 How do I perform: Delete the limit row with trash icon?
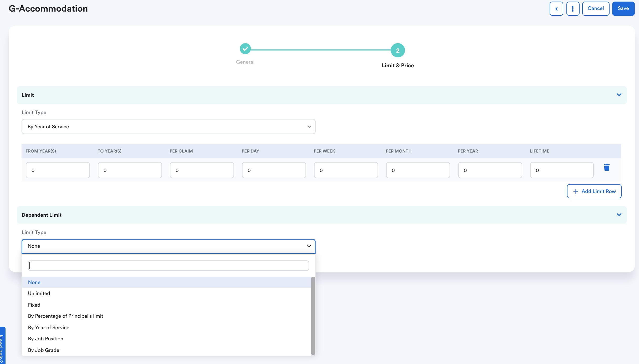pos(607,167)
